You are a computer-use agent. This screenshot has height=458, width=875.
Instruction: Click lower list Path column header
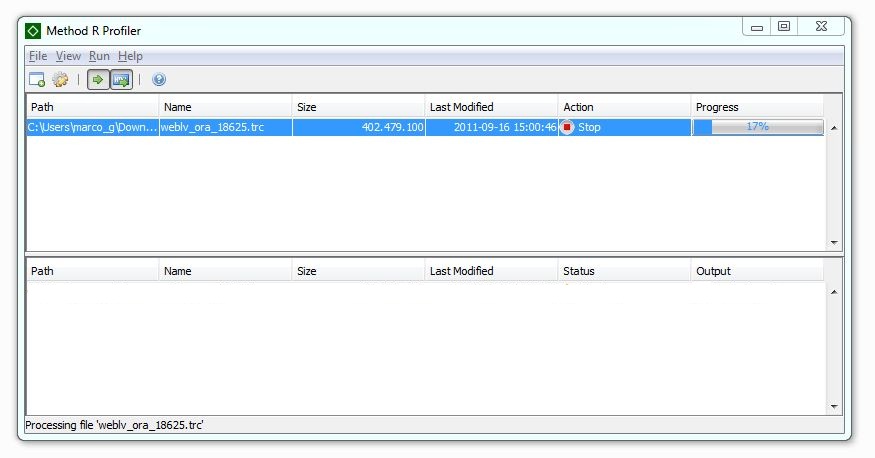[93, 271]
